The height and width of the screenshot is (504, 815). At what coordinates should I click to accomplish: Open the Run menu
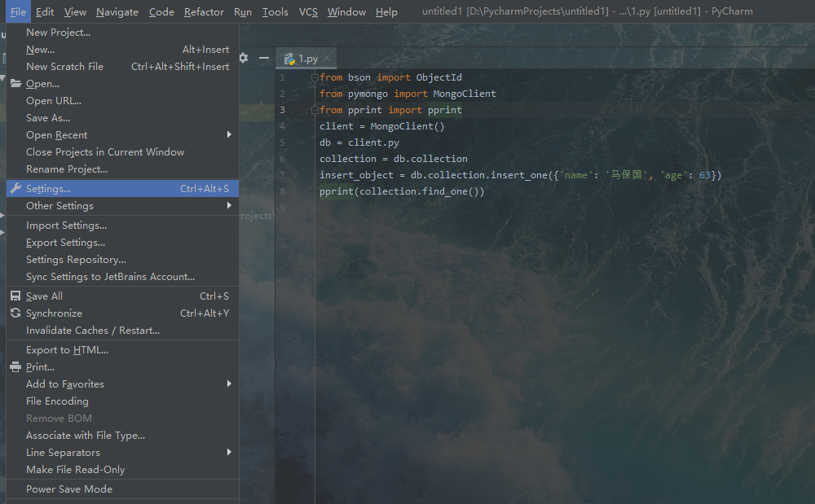243,11
